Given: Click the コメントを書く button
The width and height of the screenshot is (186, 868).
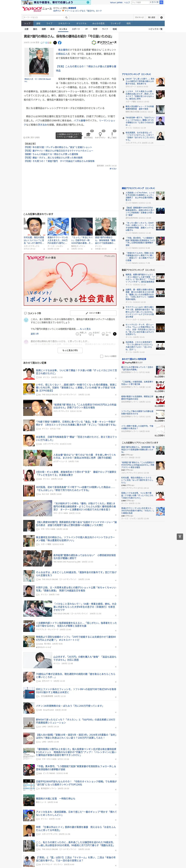Looking at the screenshot, I should (x=93, y=313).
